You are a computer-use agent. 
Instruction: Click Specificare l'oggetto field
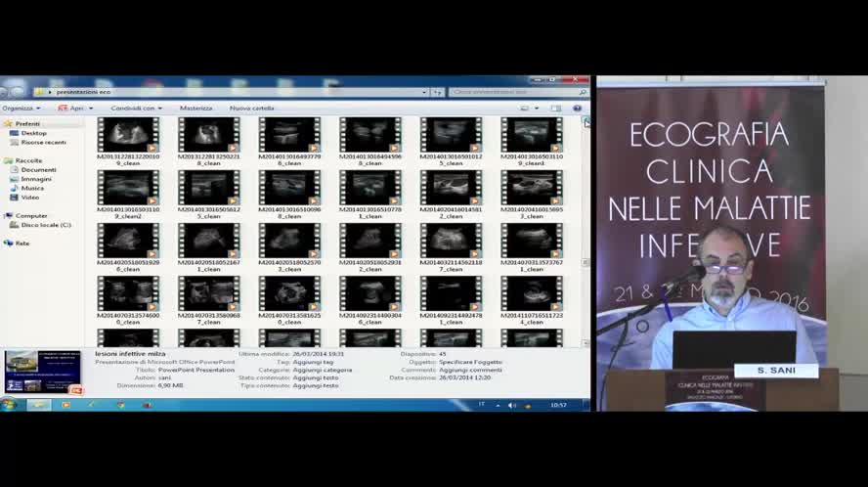click(x=470, y=362)
